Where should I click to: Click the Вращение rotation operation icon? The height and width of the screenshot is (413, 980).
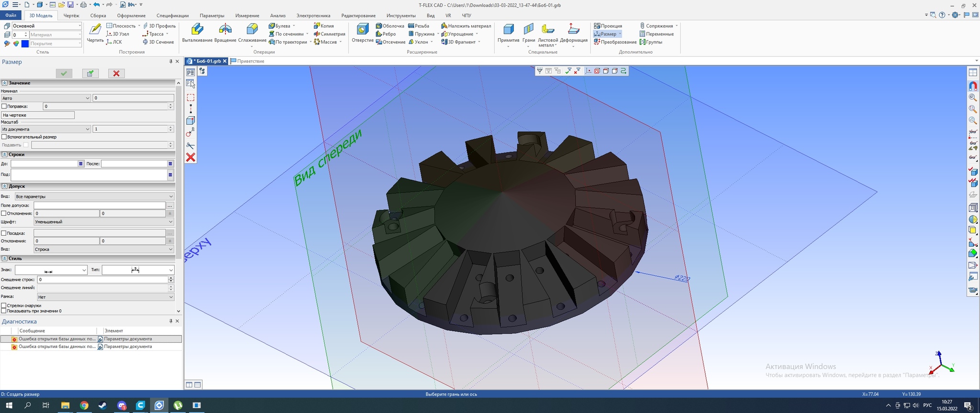(x=225, y=31)
